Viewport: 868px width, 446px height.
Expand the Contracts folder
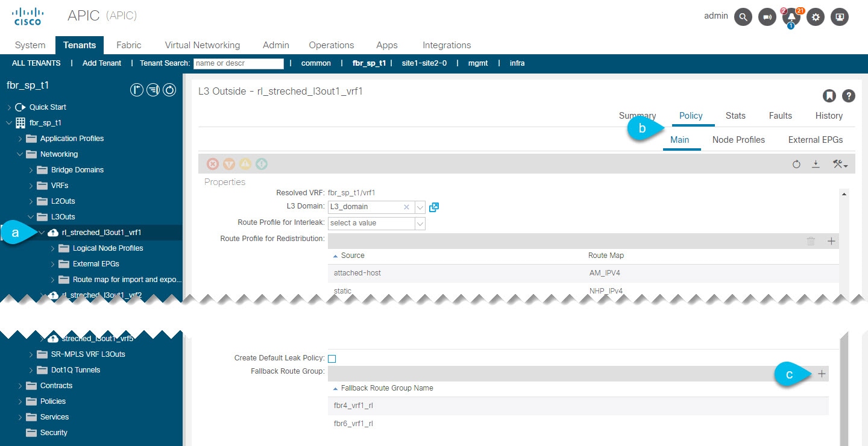coord(20,386)
